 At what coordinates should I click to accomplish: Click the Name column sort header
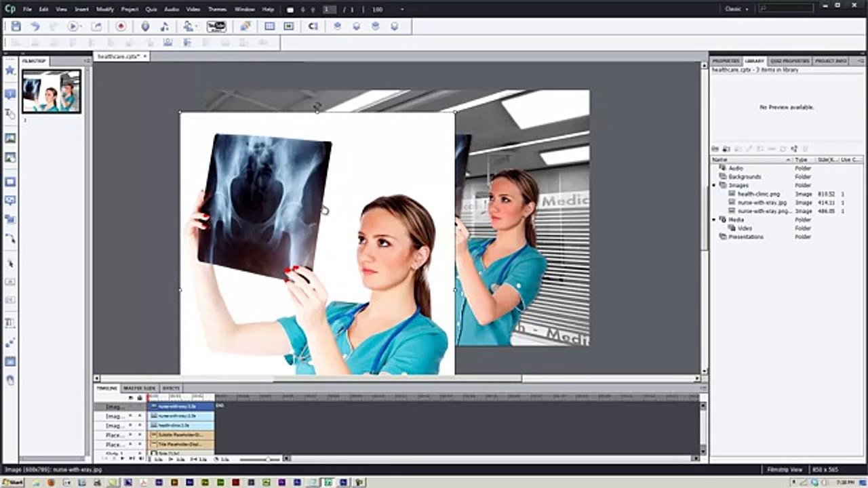(751, 159)
